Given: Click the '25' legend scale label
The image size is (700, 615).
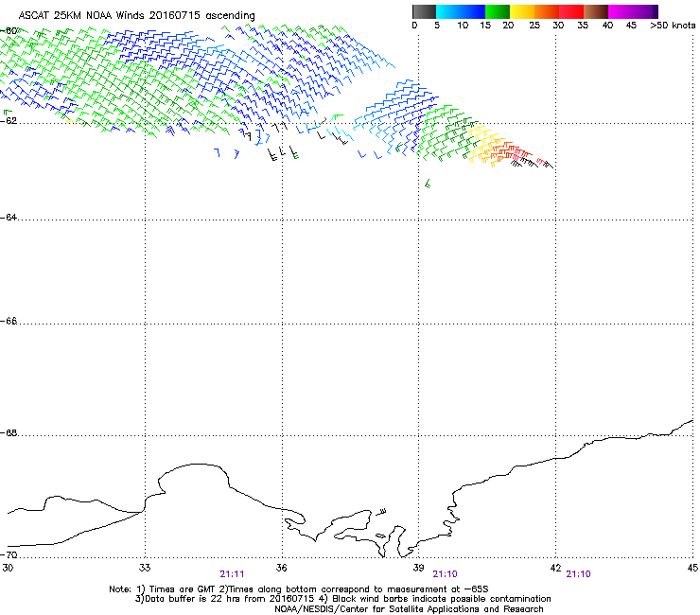Looking at the screenshot, I should point(534,26).
